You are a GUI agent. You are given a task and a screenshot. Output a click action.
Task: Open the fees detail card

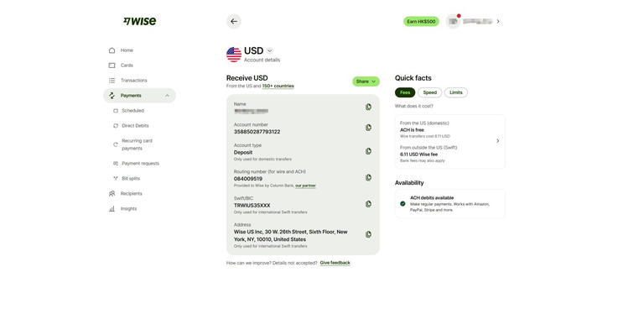point(450,142)
